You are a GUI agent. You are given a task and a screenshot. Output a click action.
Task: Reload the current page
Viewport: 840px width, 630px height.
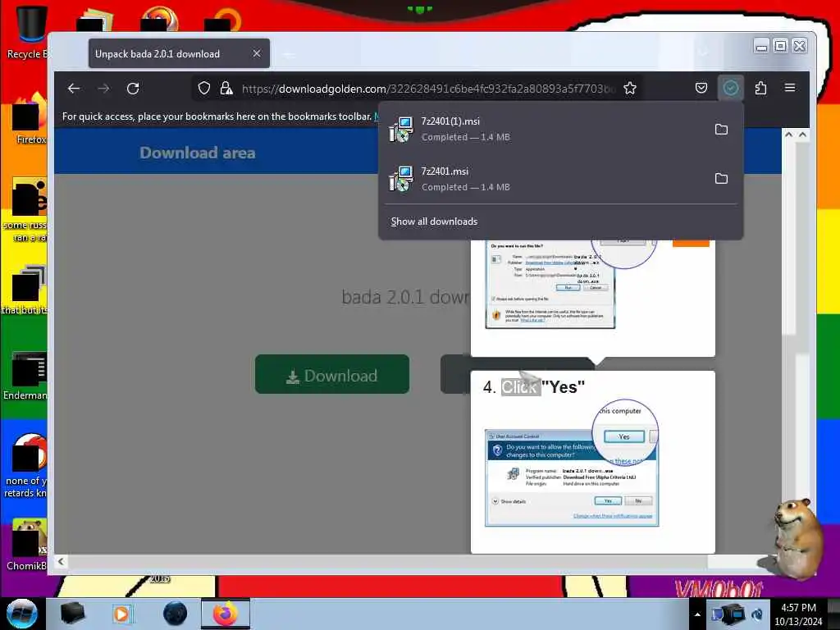pos(133,89)
